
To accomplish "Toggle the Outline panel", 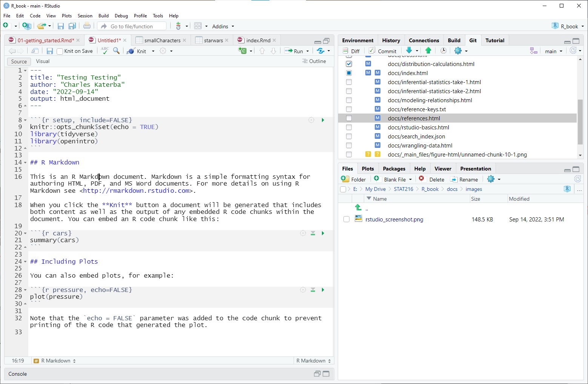I will point(314,61).
